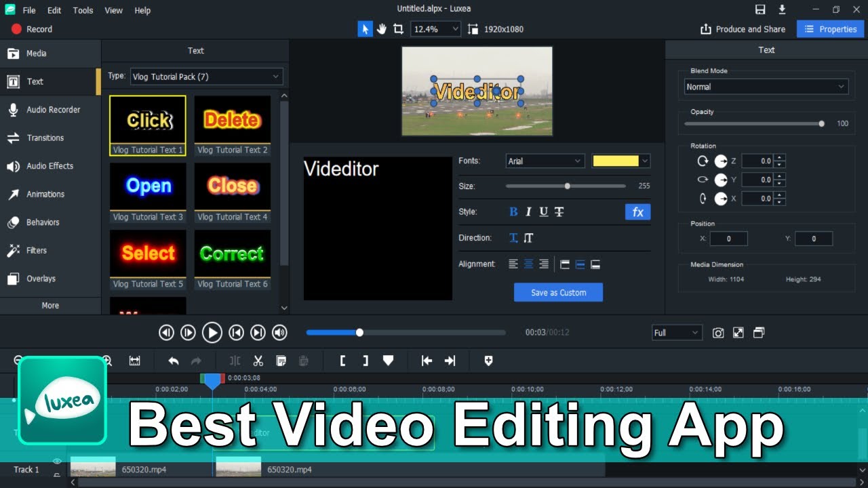The image size is (868, 488).
Task: Adjust the font Size slider
Action: pos(566,186)
